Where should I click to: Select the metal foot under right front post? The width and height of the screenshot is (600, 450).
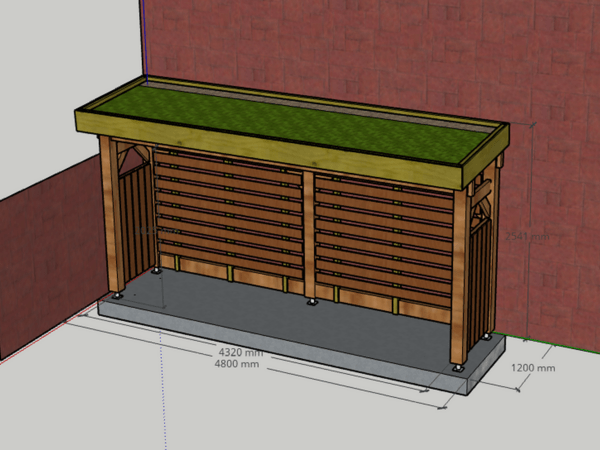point(459,369)
